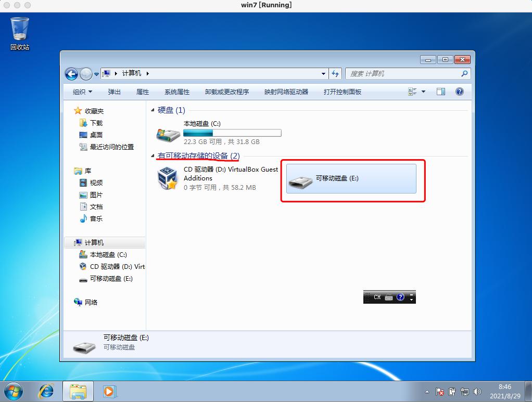Screen dimensions: 532x402
Task: Select 本地磁盘 (C:) drive icon
Action: (167, 132)
